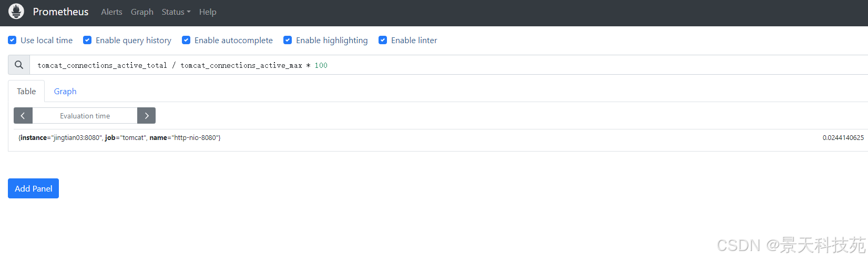Viewport: 868px width, 261px height.
Task: Click the tomcat result series label row
Action: pos(119,138)
